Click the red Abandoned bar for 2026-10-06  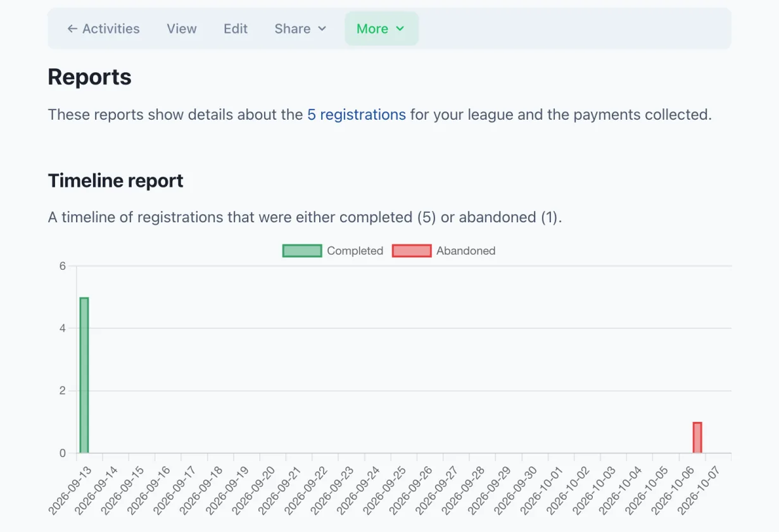(697, 438)
